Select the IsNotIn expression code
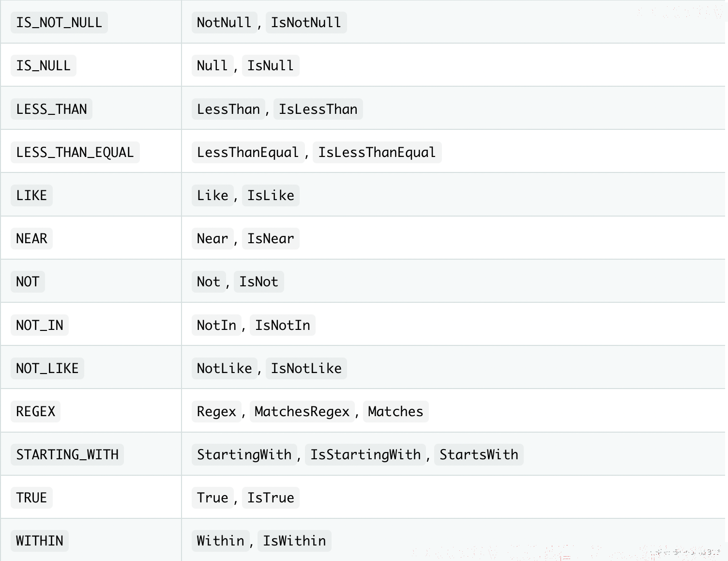Screen dimensions: 728x561 283,325
